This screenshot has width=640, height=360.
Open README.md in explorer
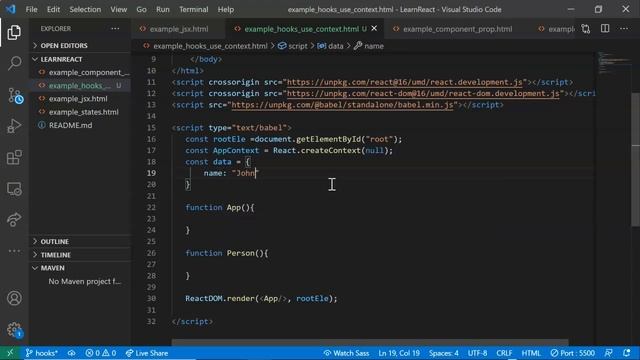click(x=80, y=125)
